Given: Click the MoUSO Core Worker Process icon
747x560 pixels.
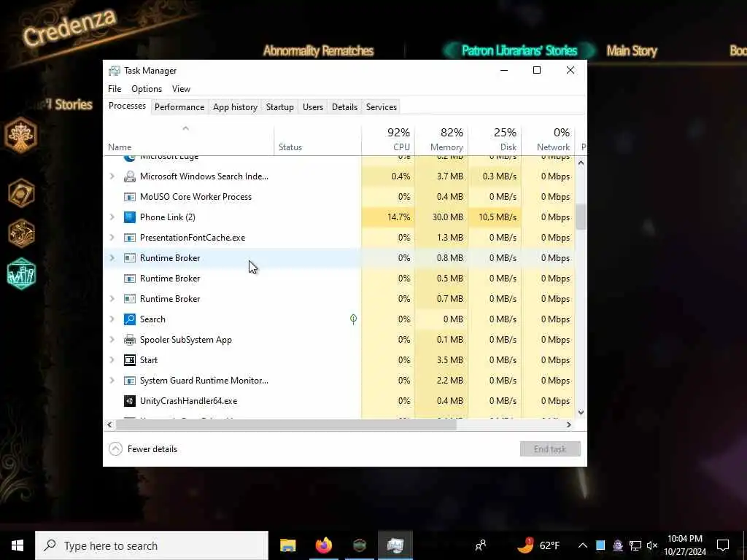Looking at the screenshot, I should [129, 197].
